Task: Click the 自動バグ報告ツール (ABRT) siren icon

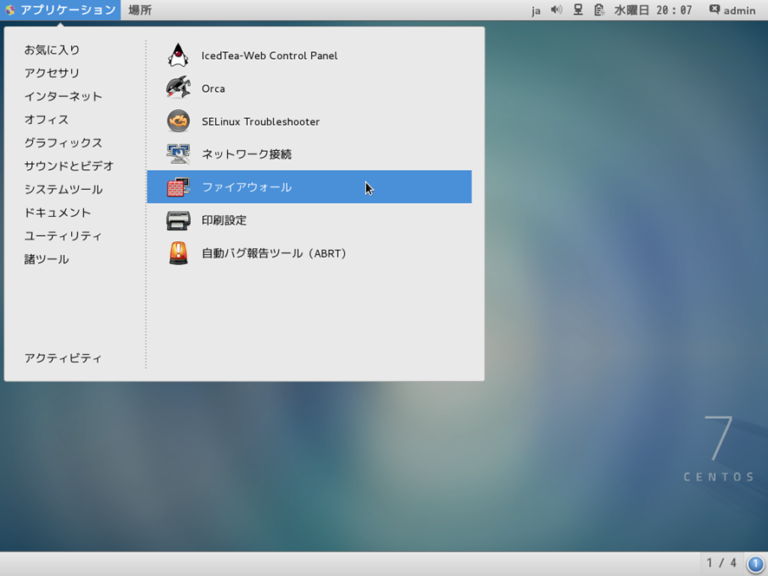Action: 178,253
